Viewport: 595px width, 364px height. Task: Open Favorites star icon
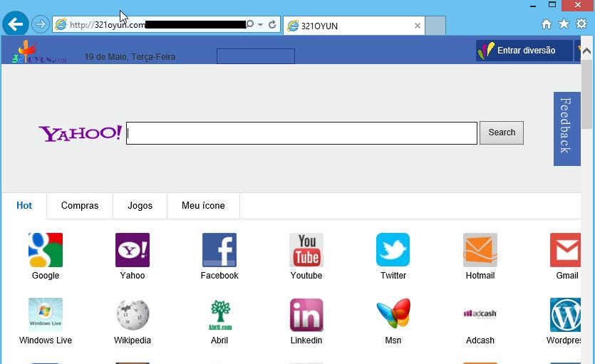point(564,24)
